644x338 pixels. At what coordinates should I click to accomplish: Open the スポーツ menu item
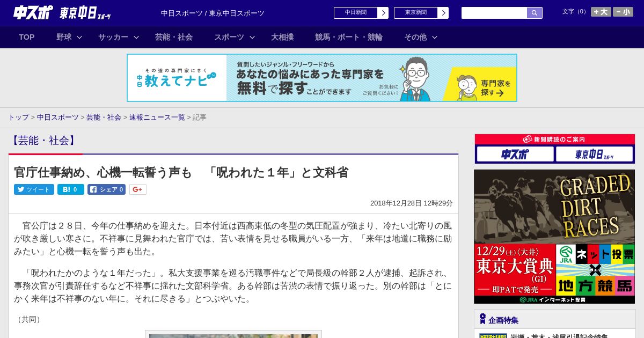coord(229,37)
